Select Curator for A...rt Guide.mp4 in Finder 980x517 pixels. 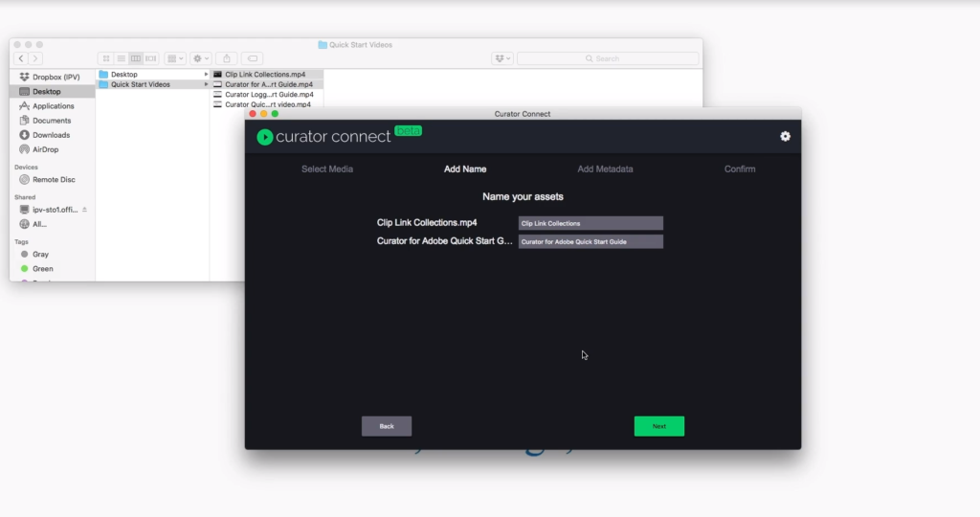point(267,84)
